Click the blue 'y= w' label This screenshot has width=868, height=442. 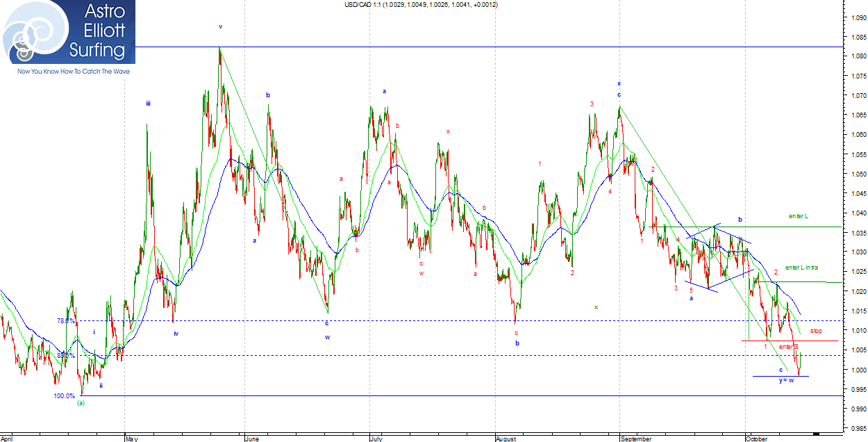click(786, 380)
